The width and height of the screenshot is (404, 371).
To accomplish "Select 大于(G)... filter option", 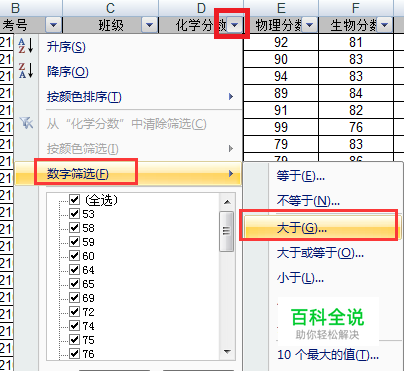I will coord(323,228).
